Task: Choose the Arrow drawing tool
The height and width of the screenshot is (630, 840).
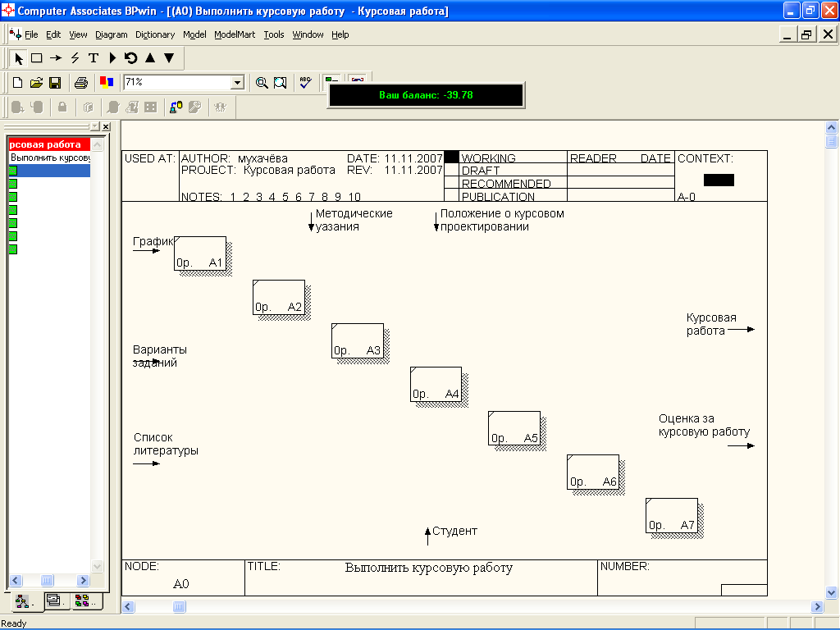Action: 56,58
